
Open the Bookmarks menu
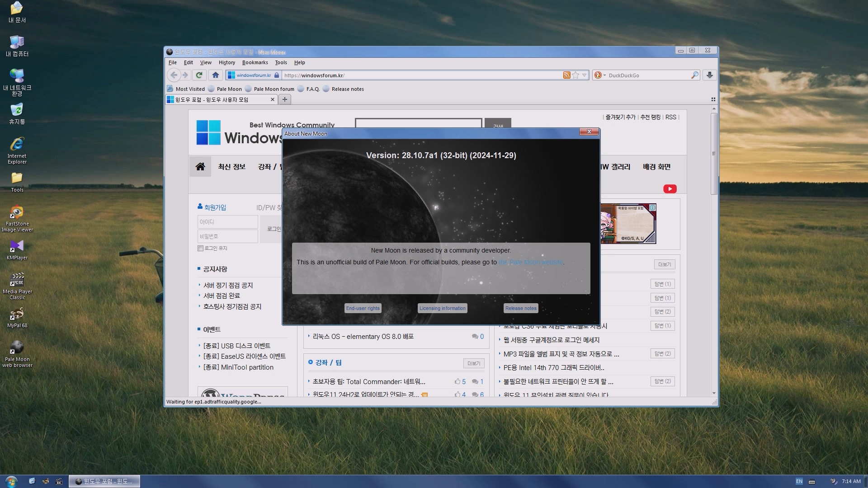click(x=255, y=62)
